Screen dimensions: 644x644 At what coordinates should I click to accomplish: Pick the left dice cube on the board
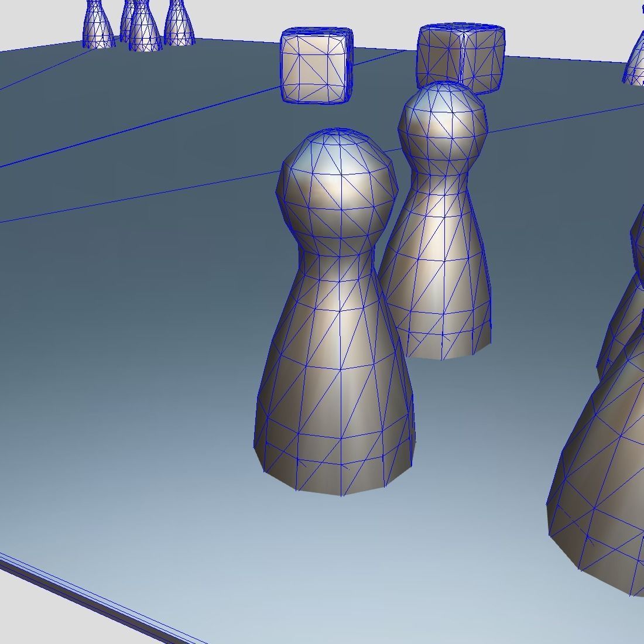point(317,66)
